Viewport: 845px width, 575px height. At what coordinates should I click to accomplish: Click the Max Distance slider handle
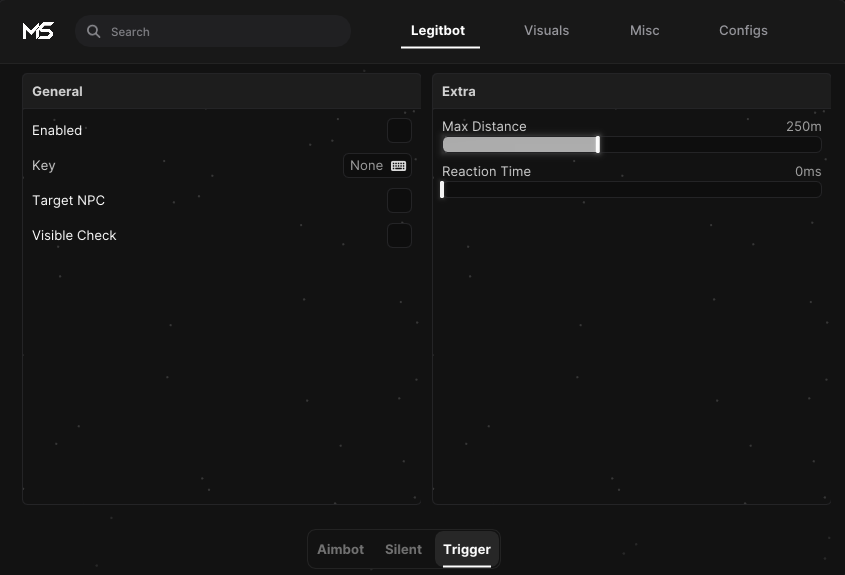click(598, 144)
